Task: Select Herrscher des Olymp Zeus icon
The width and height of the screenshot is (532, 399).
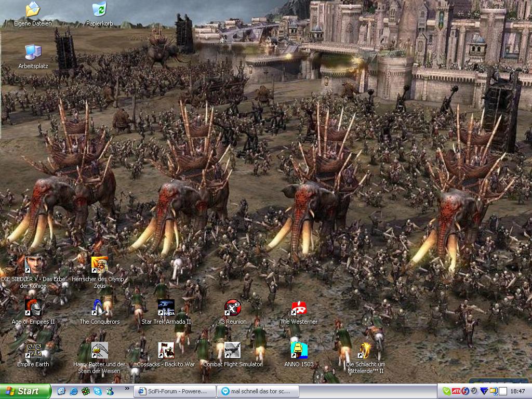Action: click(99, 265)
